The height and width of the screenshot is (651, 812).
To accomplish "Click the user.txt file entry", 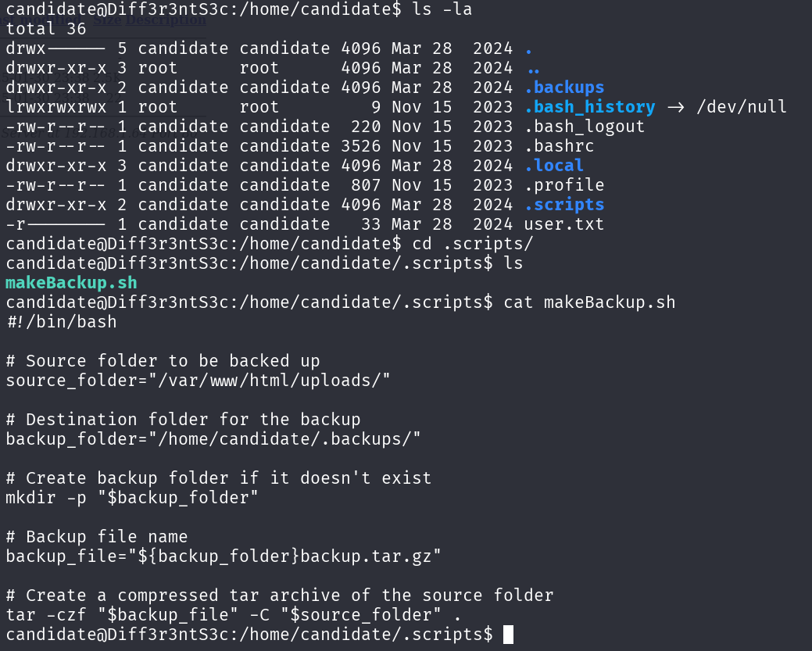I will point(564,224).
